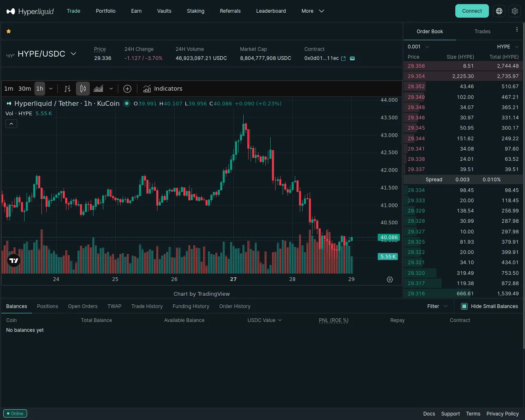Screen dimensions: 525x420
Task: Open the Indicators menu
Action: 163,89
